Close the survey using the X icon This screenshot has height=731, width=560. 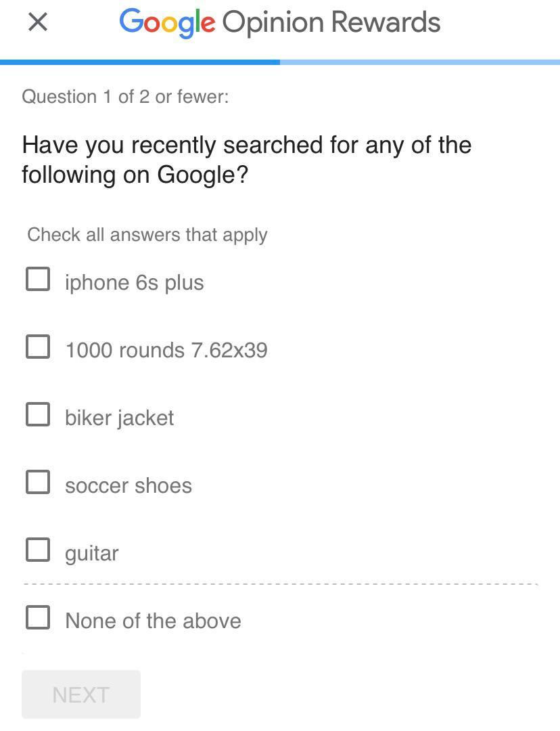[38, 22]
